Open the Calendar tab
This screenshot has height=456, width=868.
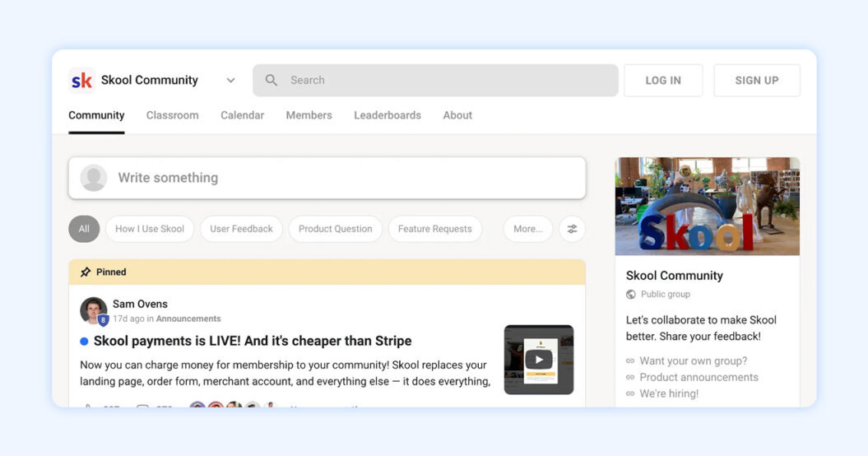(x=243, y=115)
